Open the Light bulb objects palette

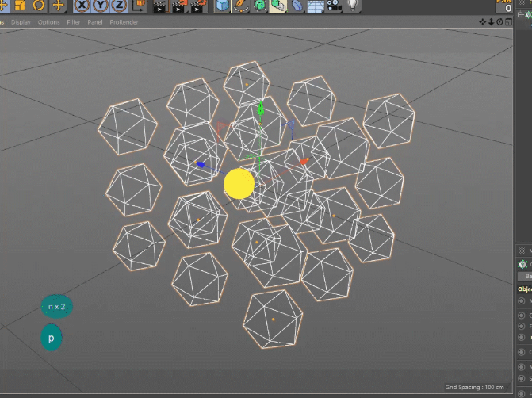353,6
